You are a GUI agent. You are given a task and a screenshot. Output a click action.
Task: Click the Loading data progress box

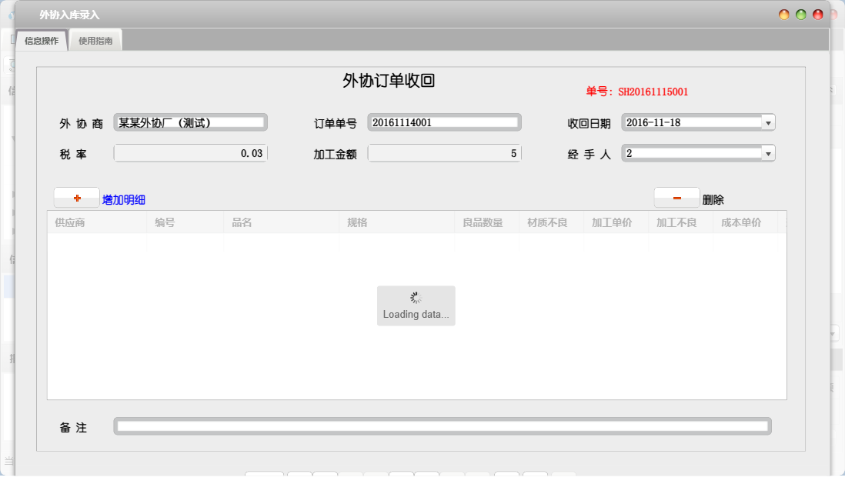tap(416, 305)
